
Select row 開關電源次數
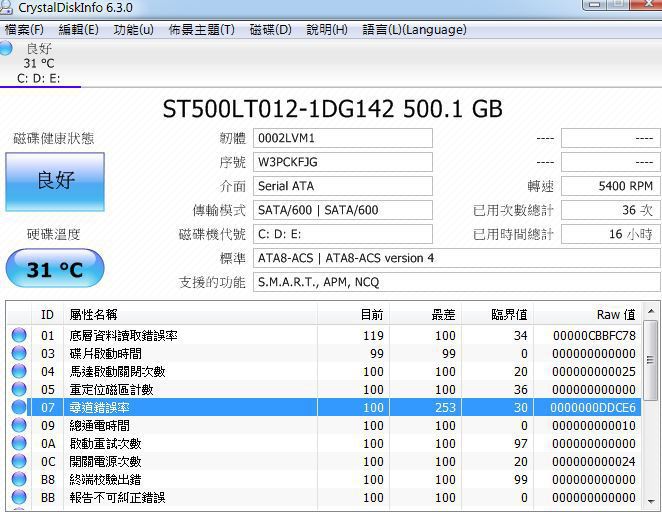[324, 461]
